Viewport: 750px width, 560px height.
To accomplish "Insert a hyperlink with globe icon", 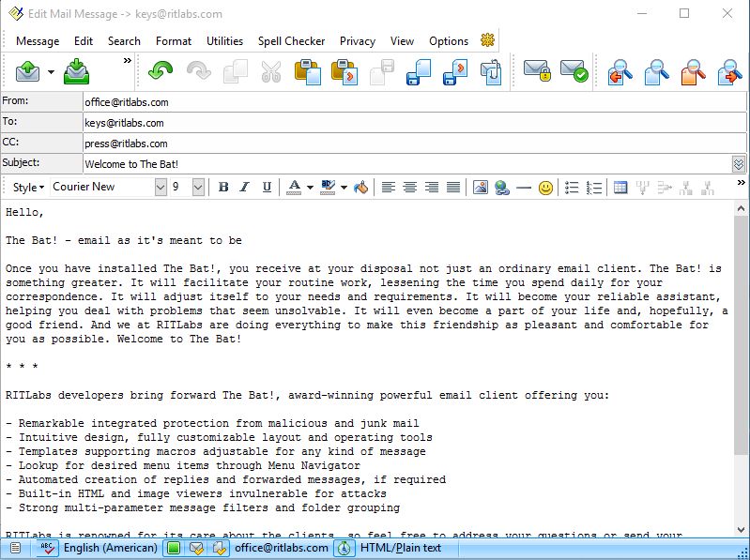I will pyautogui.click(x=502, y=188).
